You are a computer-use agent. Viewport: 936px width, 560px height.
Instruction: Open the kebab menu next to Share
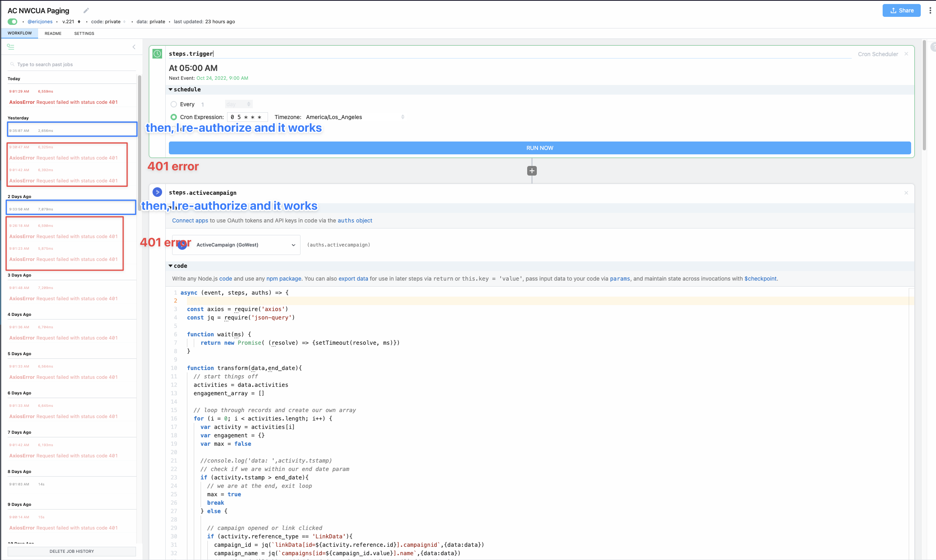click(x=930, y=10)
